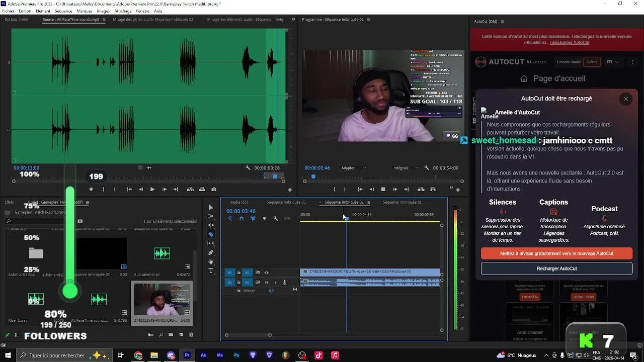The height and width of the screenshot is (362, 644).
Task: Mute audio track A1
Action: point(266,282)
